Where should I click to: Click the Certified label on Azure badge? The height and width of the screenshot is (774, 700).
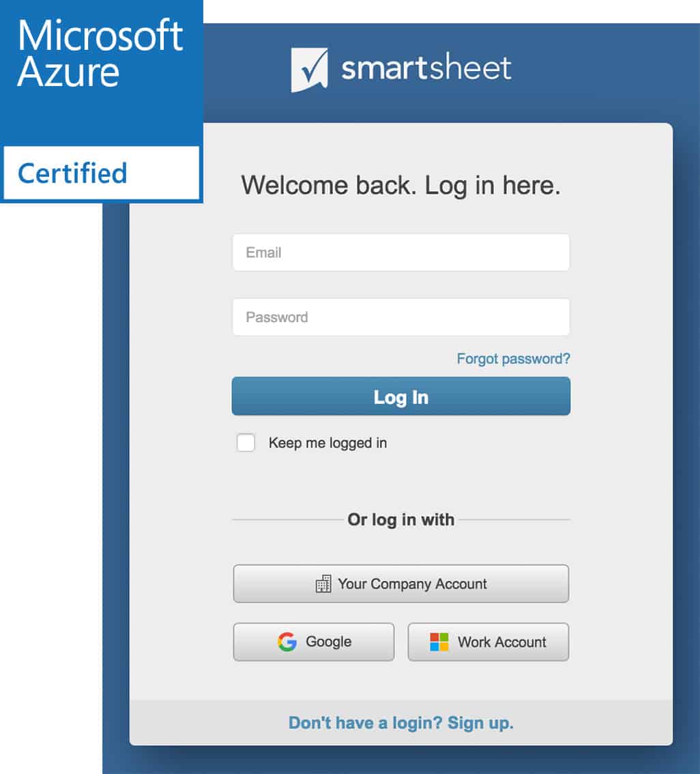click(72, 173)
